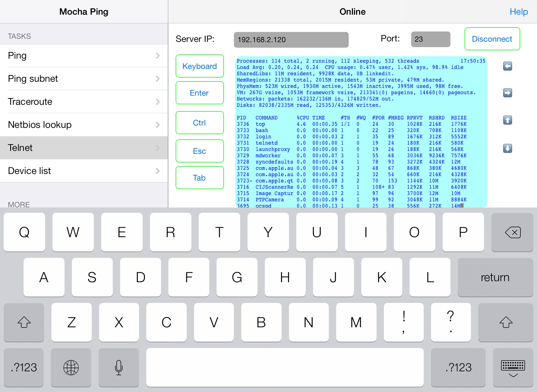Tap the C key

(167, 322)
